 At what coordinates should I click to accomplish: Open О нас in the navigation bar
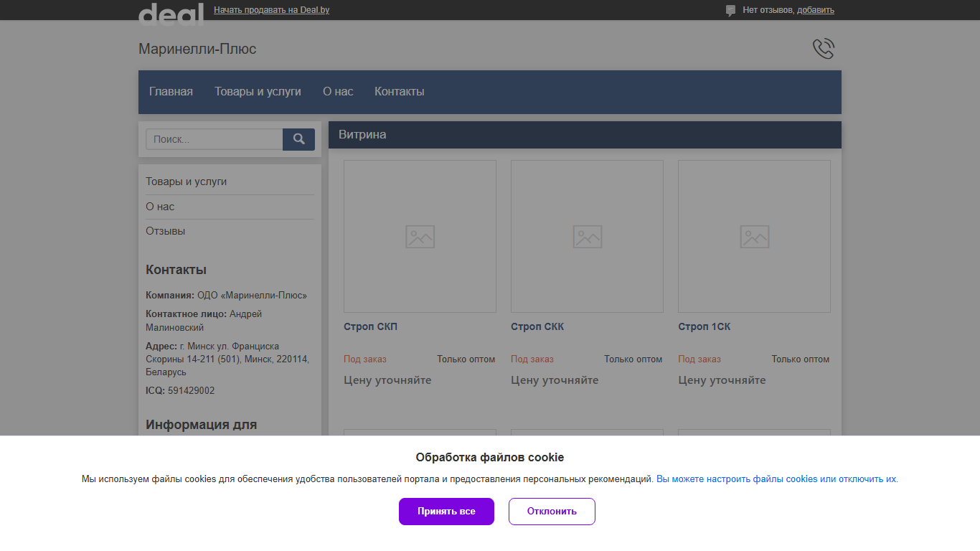[x=338, y=91]
